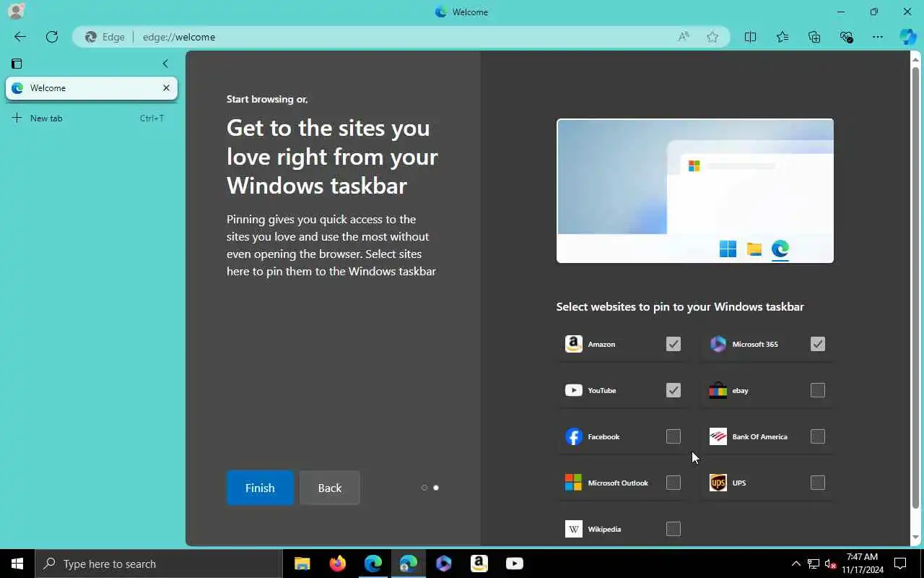Click the browser Back arrow
The width and height of the screenshot is (924, 578).
(20, 37)
